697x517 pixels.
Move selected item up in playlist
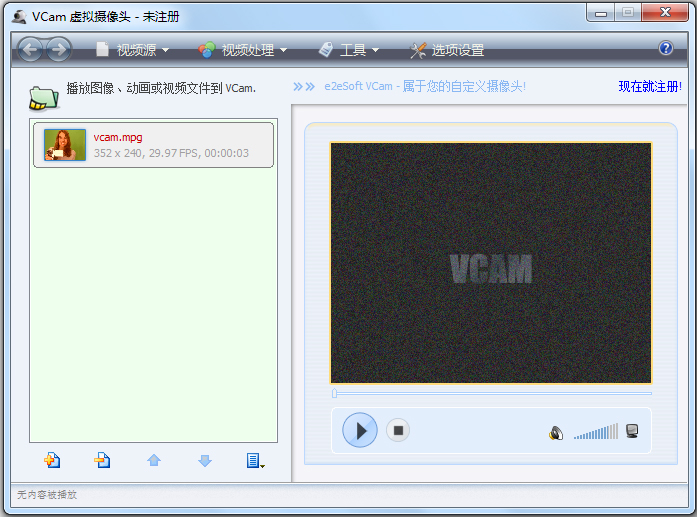(154, 461)
